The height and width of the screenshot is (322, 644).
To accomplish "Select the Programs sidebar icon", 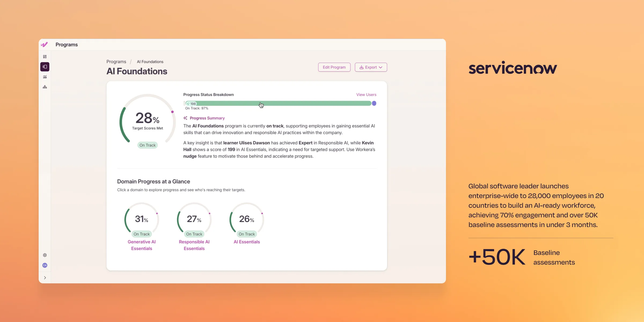I will pos(45,67).
